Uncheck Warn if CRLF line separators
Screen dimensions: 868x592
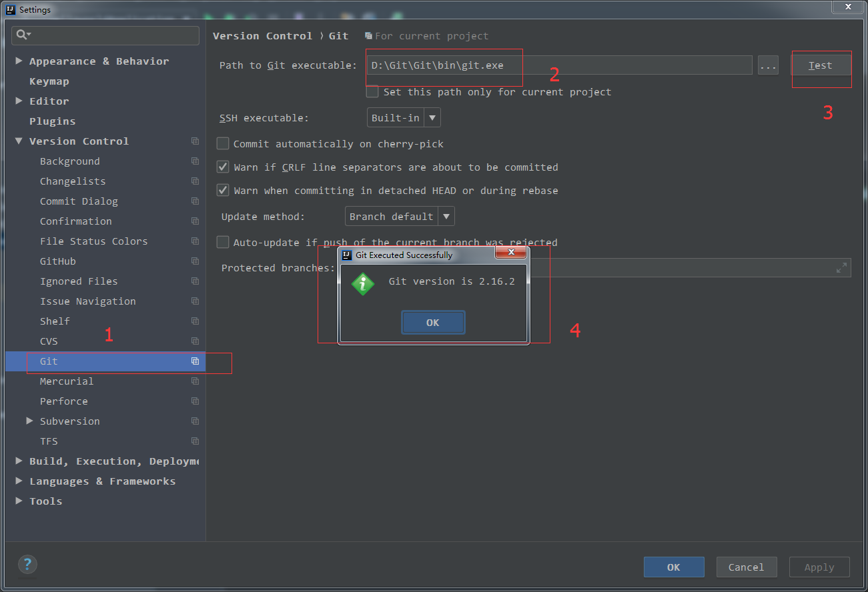pos(223,167)
